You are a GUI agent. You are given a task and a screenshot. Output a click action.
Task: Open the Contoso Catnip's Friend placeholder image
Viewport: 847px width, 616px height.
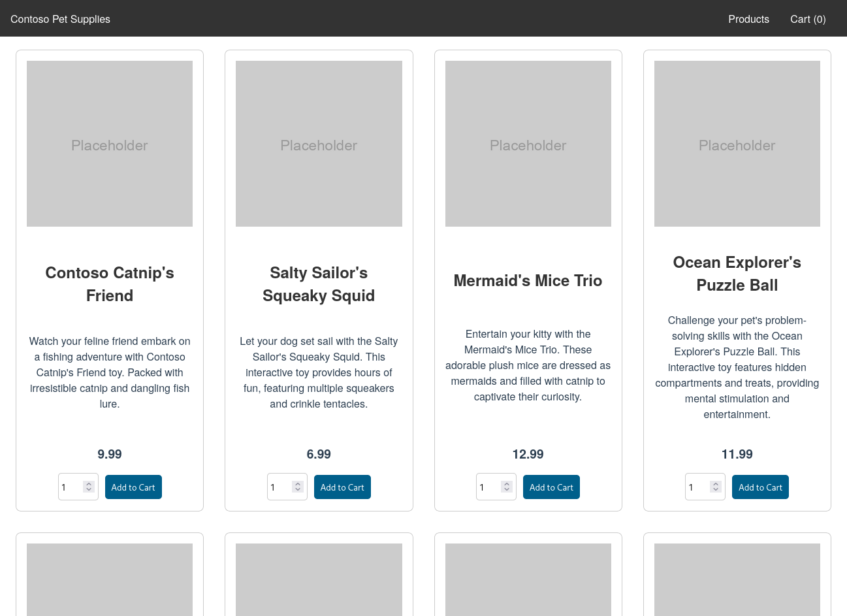pyautogui.click(x=109, y=144)
